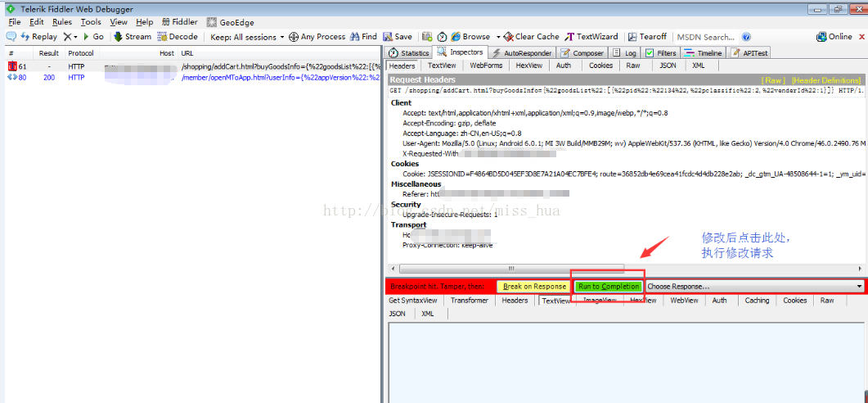This screenshot has width=868, height=403.
Task: Switch to the Statistics tab
Action: tap(409, 52)
